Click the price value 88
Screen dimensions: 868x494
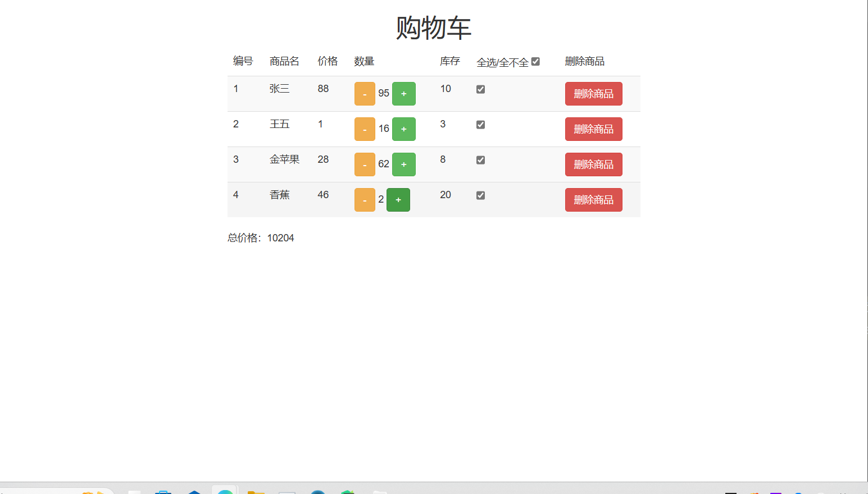tap(323, 89)
